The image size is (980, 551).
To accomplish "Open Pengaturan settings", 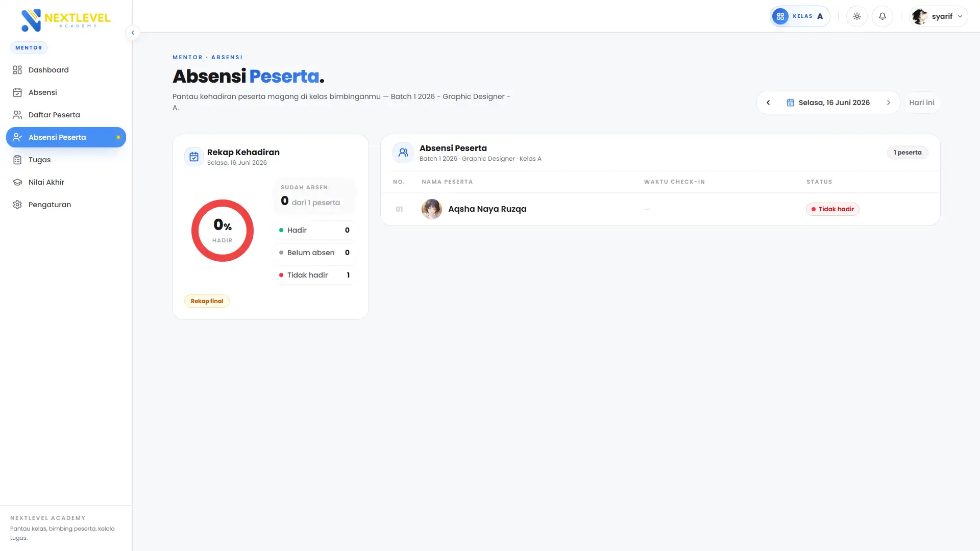I will [66, 205].
